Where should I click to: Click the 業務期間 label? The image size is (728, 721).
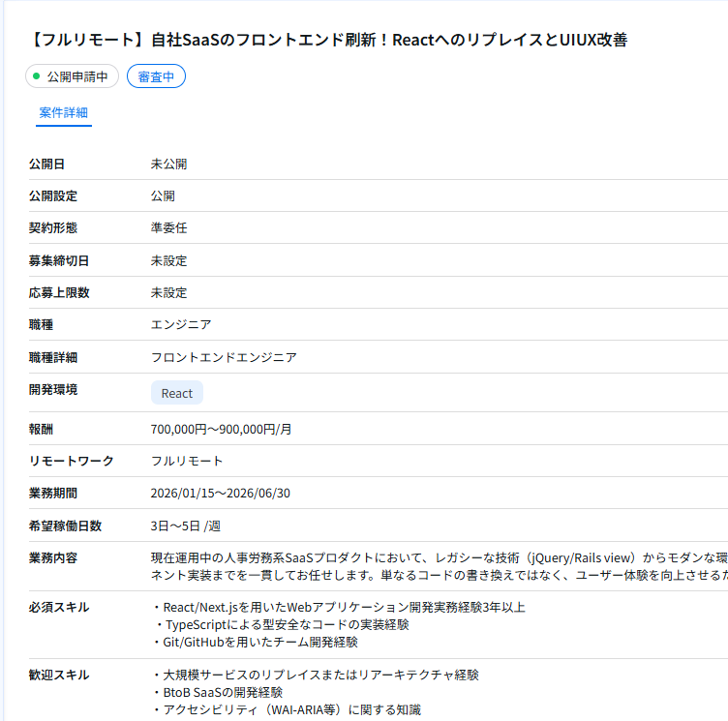[x=53, y=493]
